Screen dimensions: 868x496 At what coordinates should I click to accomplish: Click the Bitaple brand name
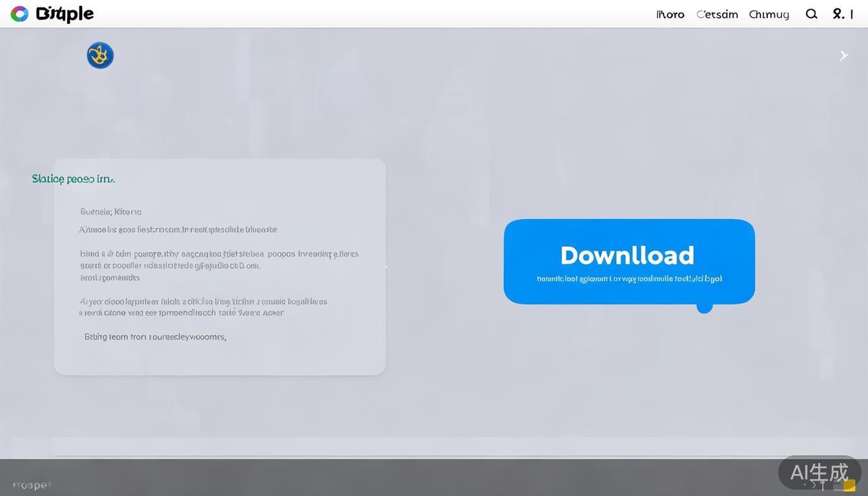pyautogui.click(x=65, y=14)
